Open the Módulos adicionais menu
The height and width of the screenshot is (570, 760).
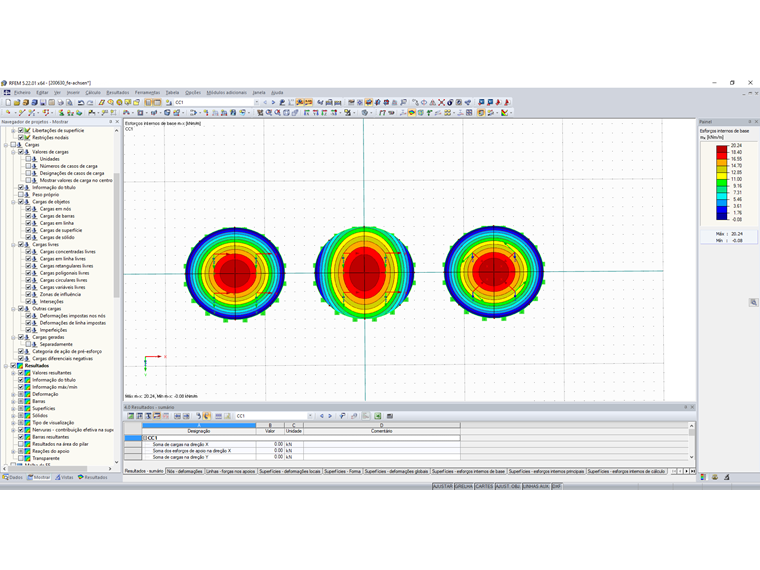226,92
